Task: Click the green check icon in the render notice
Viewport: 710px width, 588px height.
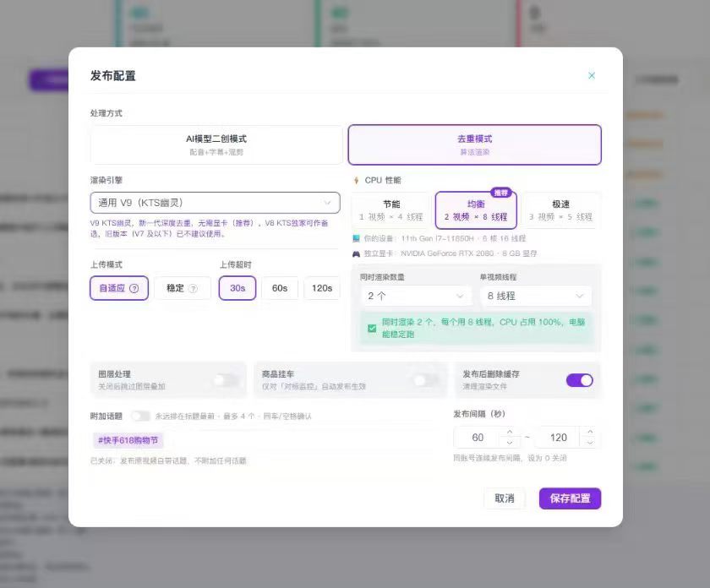Action: 372,329
